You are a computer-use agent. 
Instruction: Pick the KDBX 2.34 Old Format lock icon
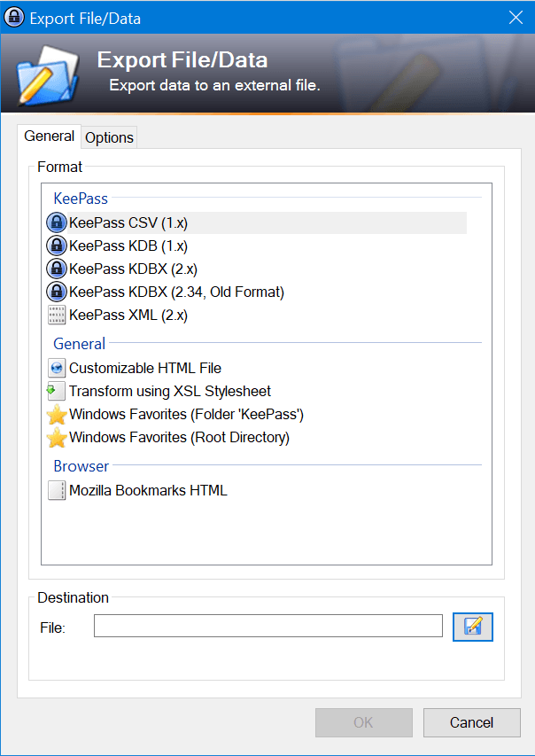pos(57,292)
